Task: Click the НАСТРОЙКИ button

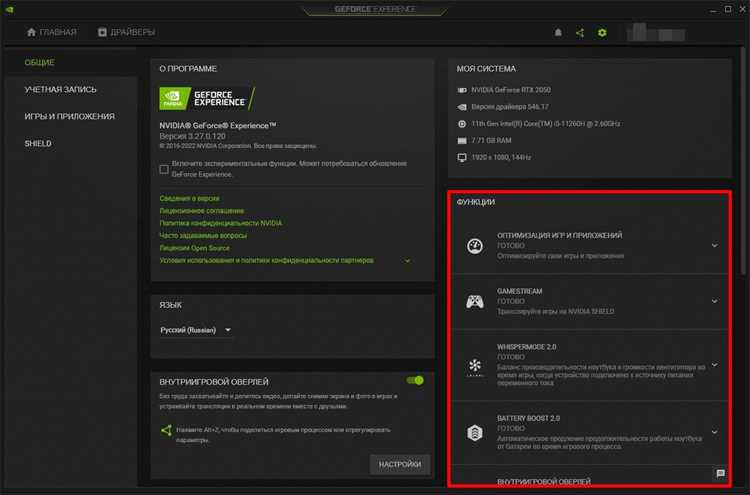Action: point(400,464)
